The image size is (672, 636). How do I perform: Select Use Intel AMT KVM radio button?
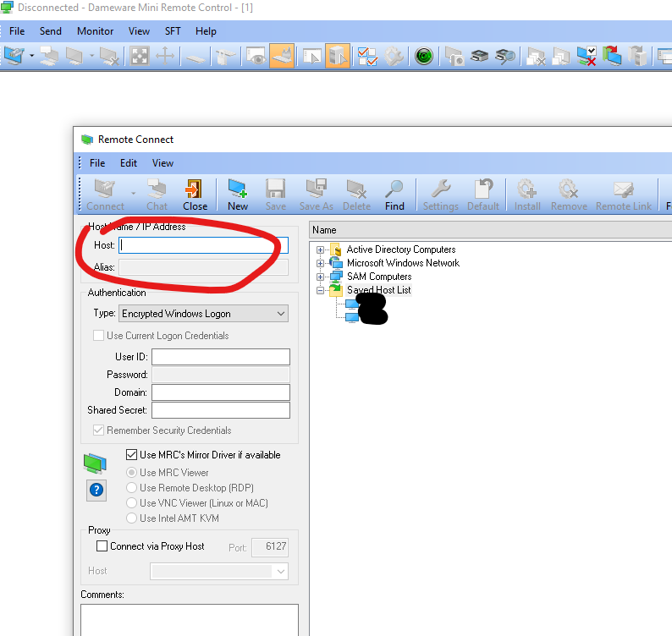coord(131,518)
